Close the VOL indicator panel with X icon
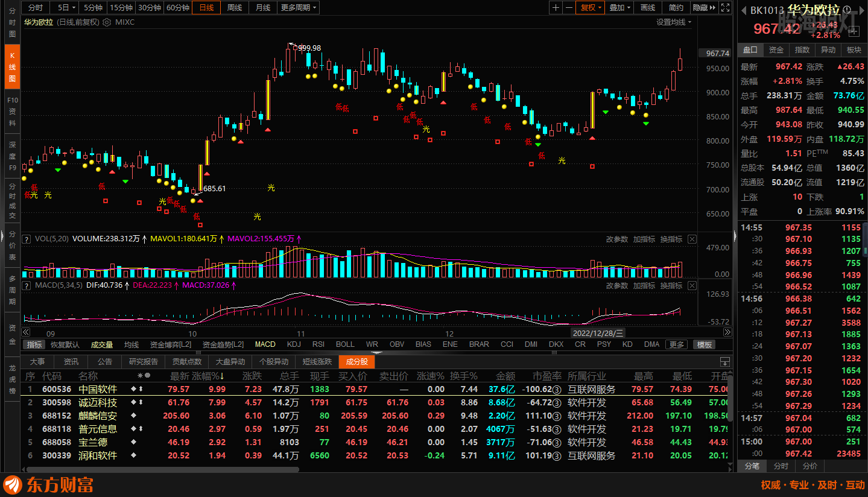868x497 pixels. click(x=692, y=239)
